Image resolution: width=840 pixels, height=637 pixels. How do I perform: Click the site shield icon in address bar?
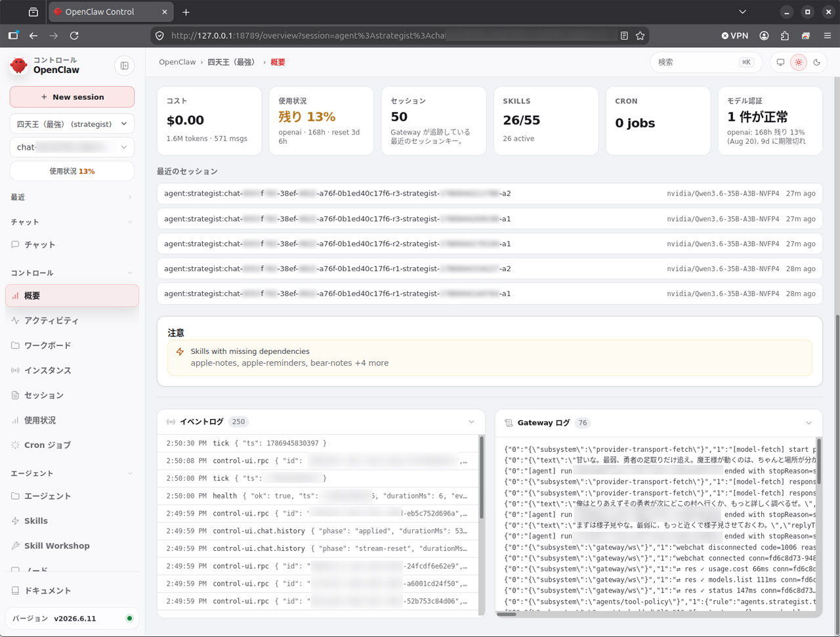pos(159,35)
